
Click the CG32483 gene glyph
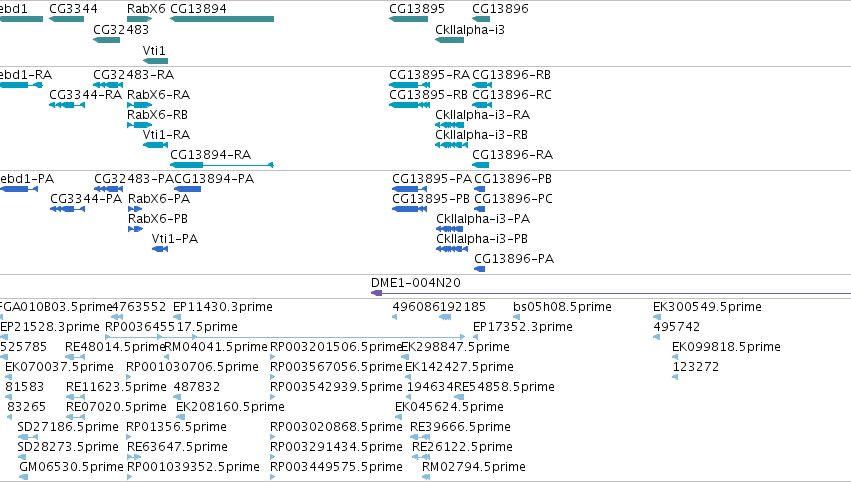click(x=106, y=40)
